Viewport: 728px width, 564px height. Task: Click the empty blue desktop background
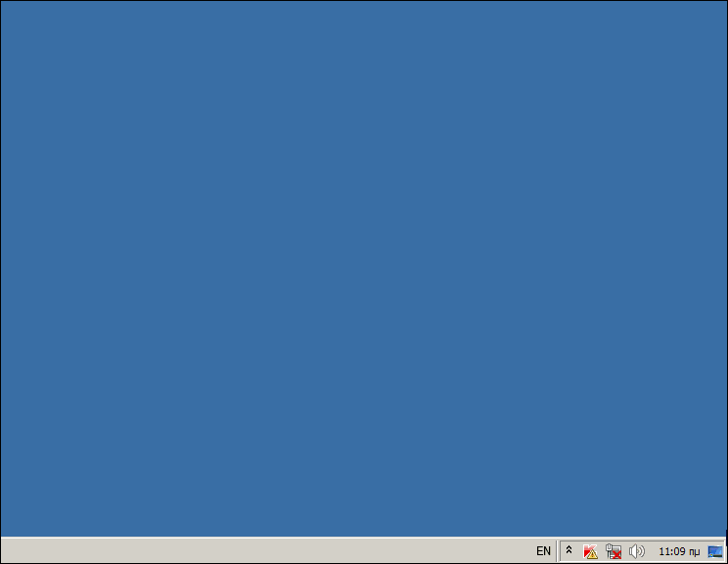(x=362, y=264)
